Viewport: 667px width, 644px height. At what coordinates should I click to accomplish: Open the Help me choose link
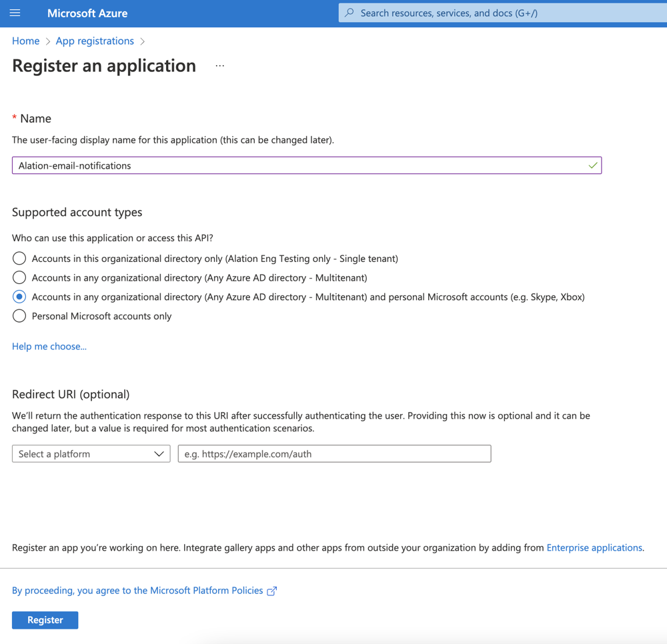[49, 347]
